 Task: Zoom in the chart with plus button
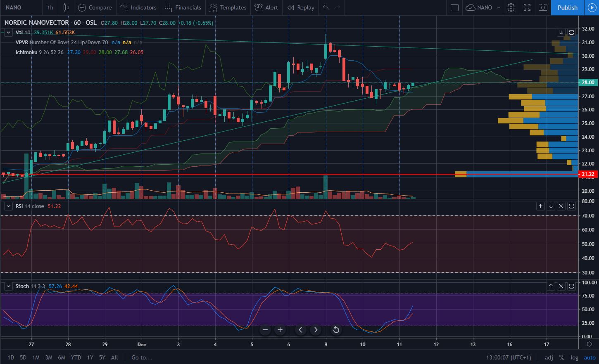(280, 330)
